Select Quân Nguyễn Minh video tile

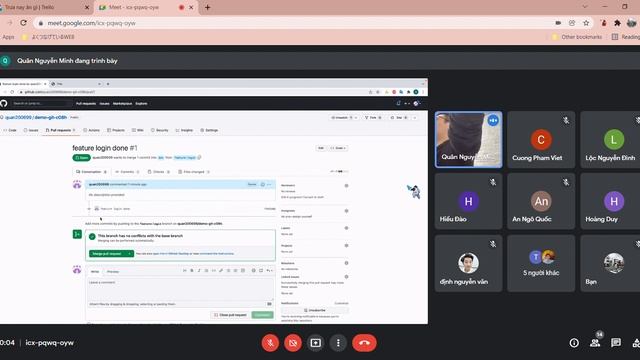(x=469, y=140)
